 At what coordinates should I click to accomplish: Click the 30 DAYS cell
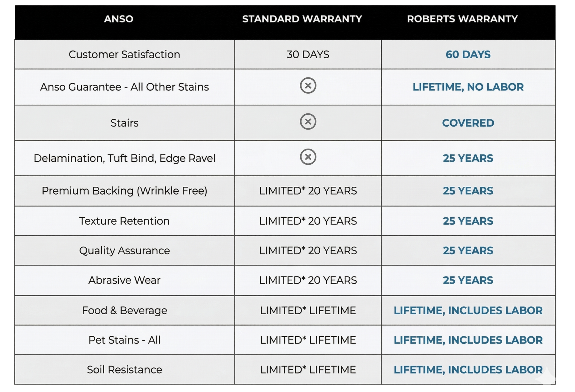tap(308, 54)
